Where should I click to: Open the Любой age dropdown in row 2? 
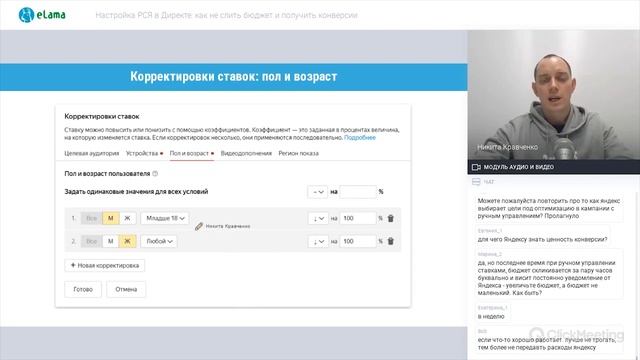(159, 241)
